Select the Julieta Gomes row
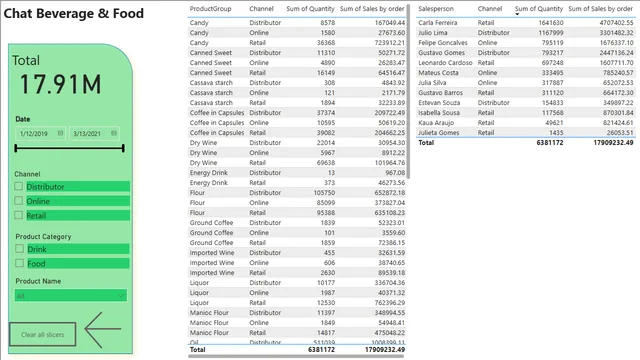The height and width of the screenshot is (360, 640). click(x=526, y=133)
